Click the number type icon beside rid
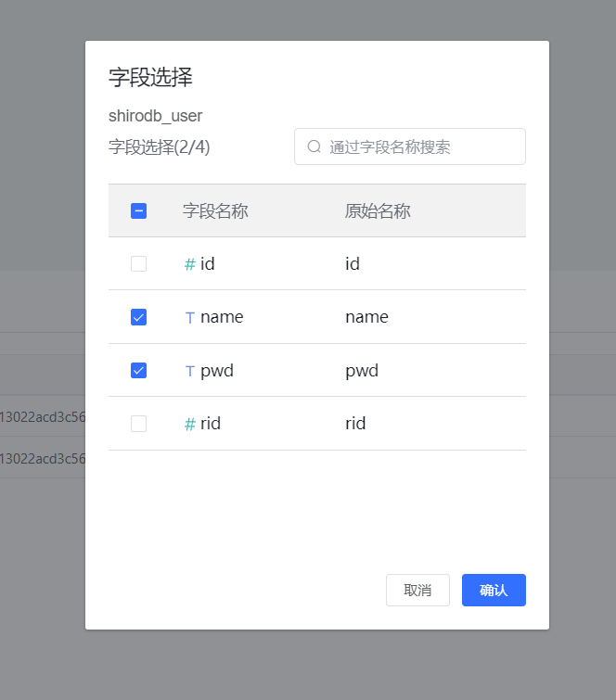Image resolution: width=616 pixels, height=700 pixels. [190, 424]
